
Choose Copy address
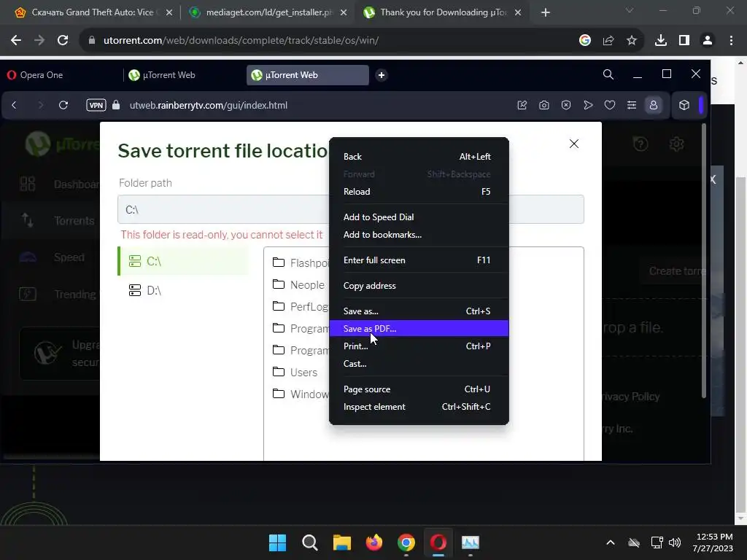(x=419, y=286)
